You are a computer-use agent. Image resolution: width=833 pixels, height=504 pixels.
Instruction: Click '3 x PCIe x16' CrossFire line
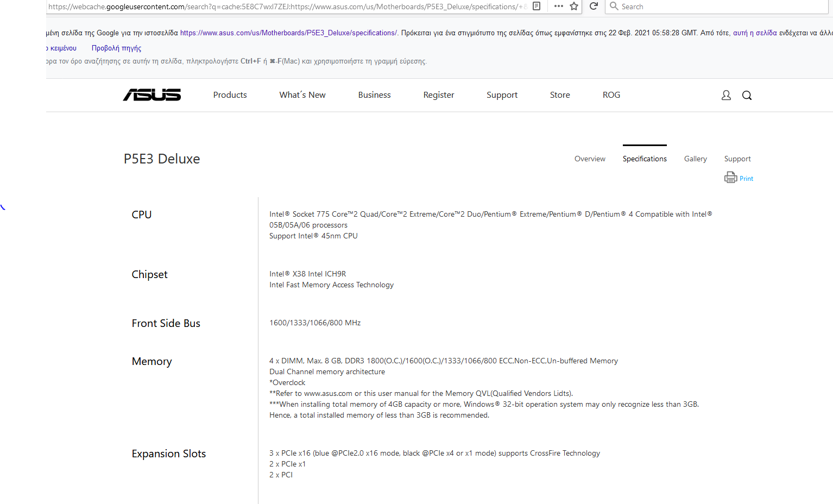pyautogui.click(x=434, y=453)
